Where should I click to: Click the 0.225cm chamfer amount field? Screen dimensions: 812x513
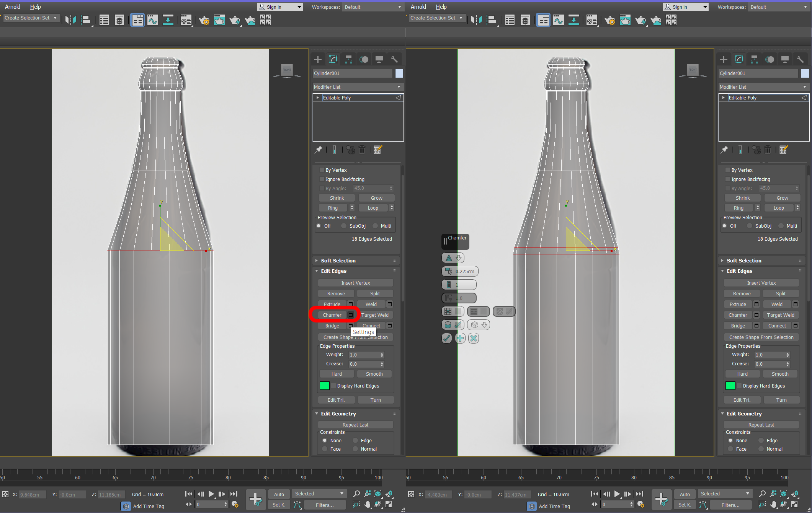pos(464,271)
